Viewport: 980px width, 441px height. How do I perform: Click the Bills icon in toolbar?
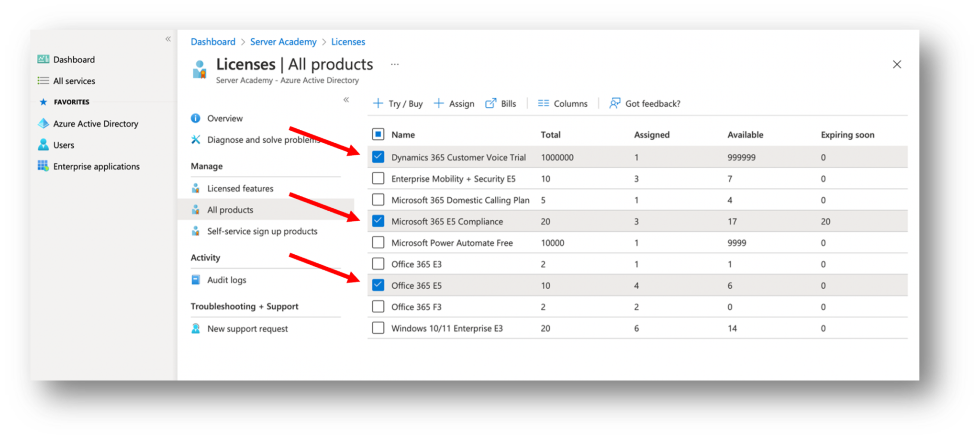[x=490, y=103]
